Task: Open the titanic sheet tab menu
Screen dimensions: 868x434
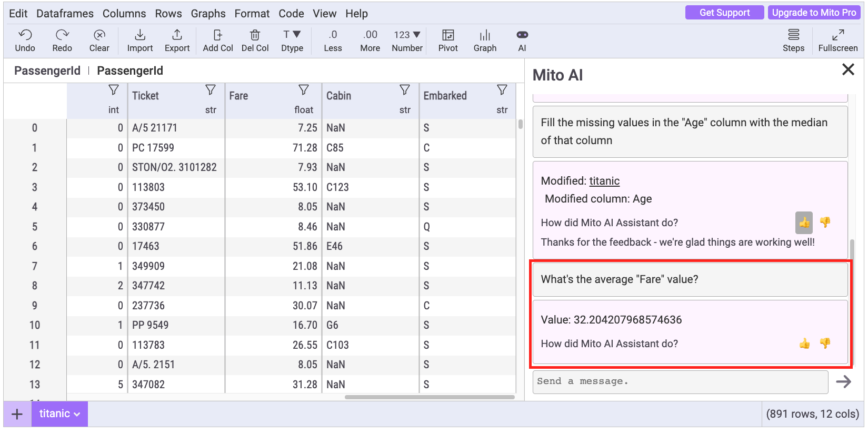Action: [59, 414]
